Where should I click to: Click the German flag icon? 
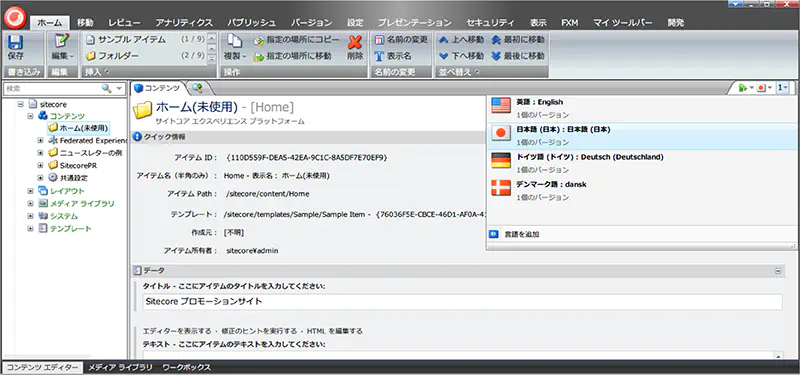[x=501, y=160]
